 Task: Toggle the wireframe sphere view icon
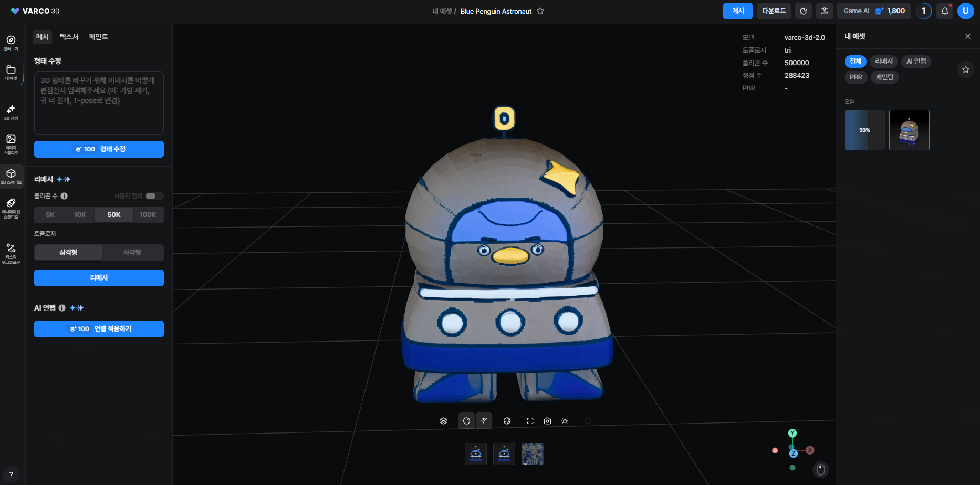(x=507, y=421)
